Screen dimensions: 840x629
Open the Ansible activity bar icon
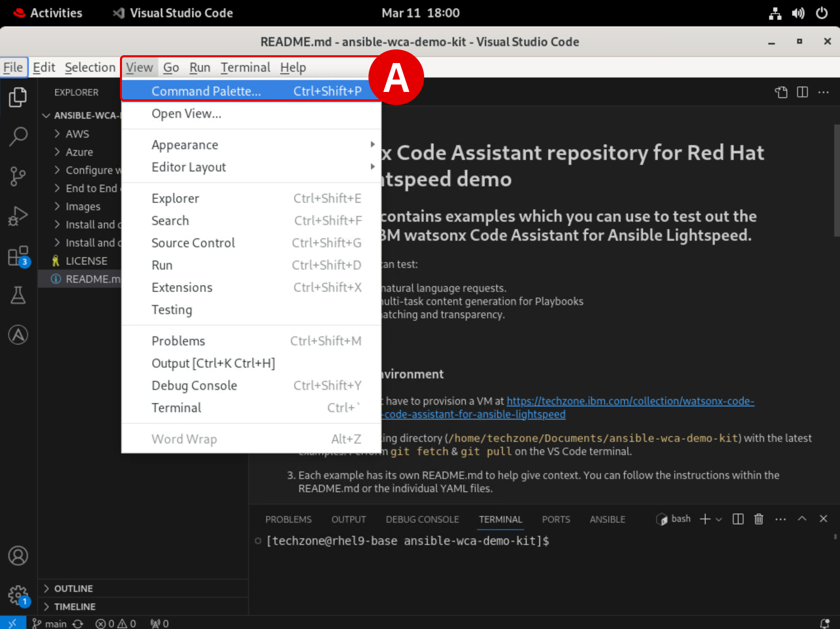(18, 335)
